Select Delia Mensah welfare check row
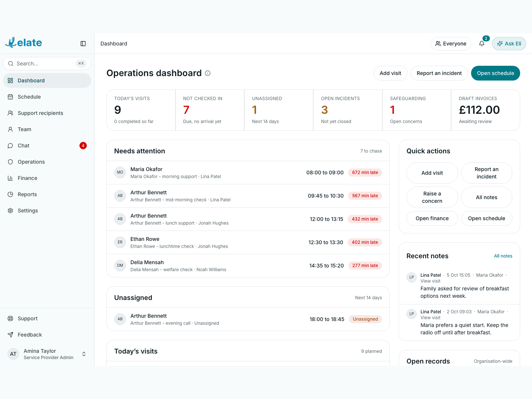This screenshot has width=532, height=399. click(x=248, y=266)
